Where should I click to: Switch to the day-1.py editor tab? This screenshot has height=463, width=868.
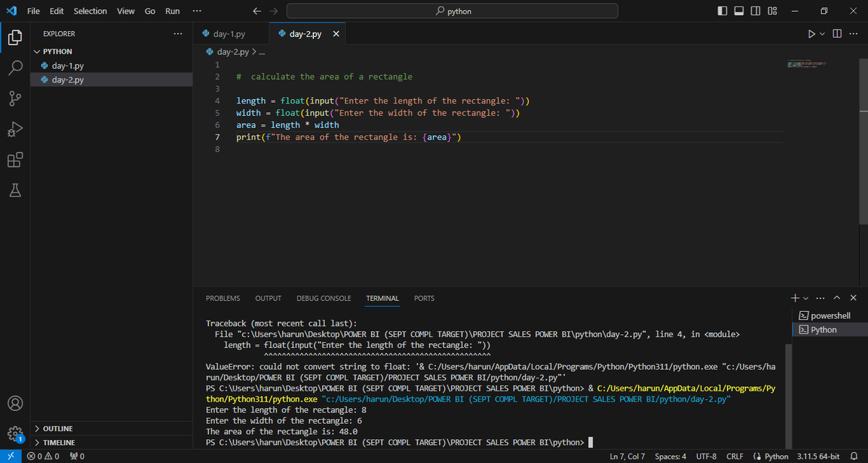coord(231,34)
